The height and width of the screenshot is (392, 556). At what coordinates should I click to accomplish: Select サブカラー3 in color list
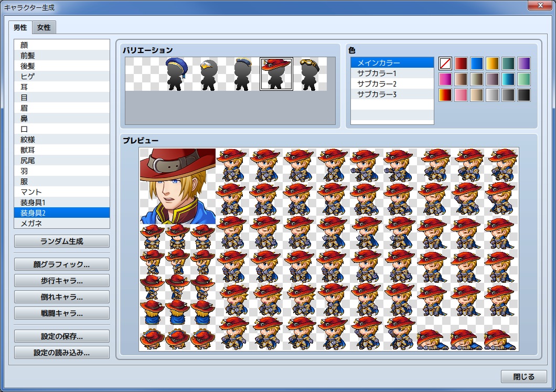pyautogui.click(x=392, y=94)
